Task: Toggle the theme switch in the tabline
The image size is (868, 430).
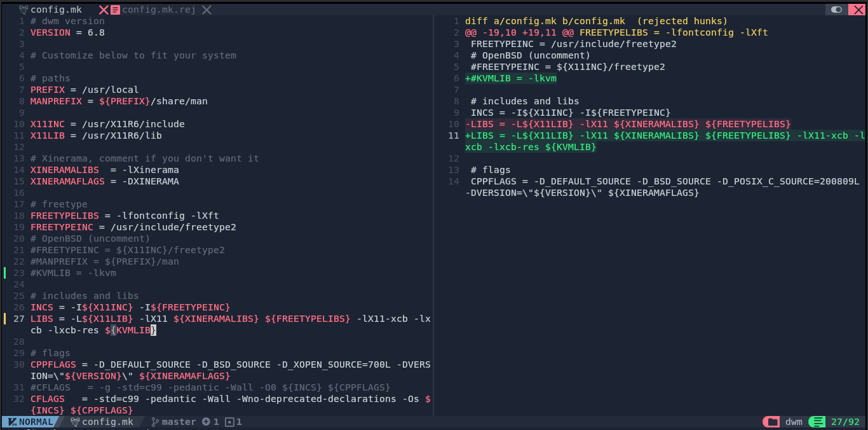Action: [836, 10]
